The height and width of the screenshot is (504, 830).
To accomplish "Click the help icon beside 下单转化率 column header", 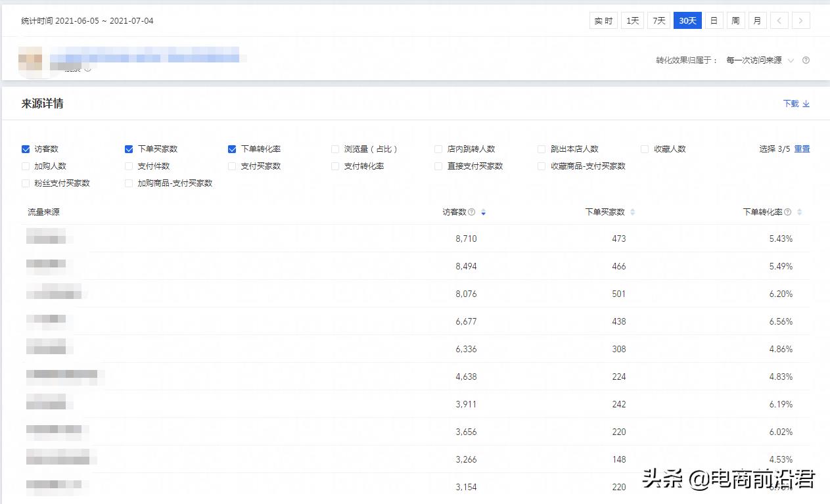I will click(787, 212).
